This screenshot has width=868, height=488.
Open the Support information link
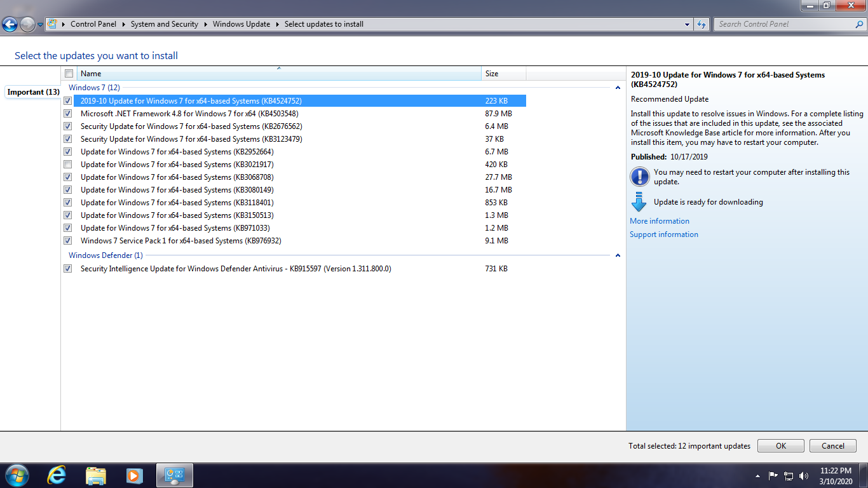click(x=664, y=234)
